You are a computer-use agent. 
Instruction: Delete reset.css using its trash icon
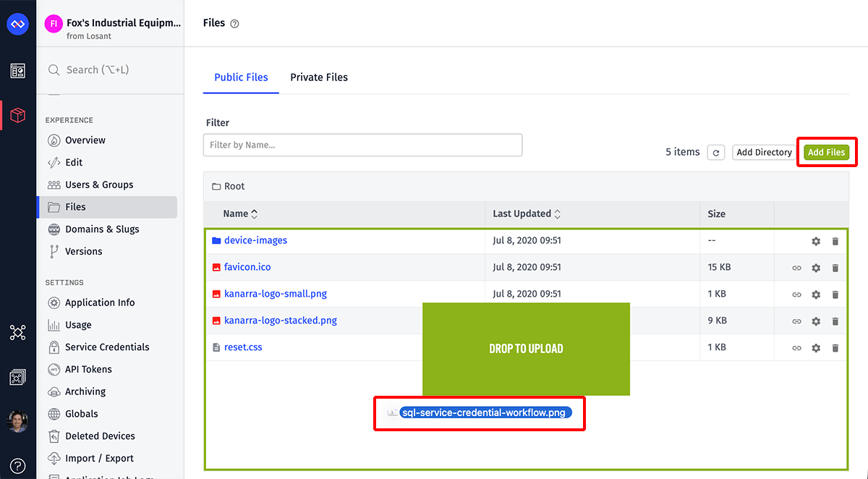pyautogui.click(x=835, y=347)
